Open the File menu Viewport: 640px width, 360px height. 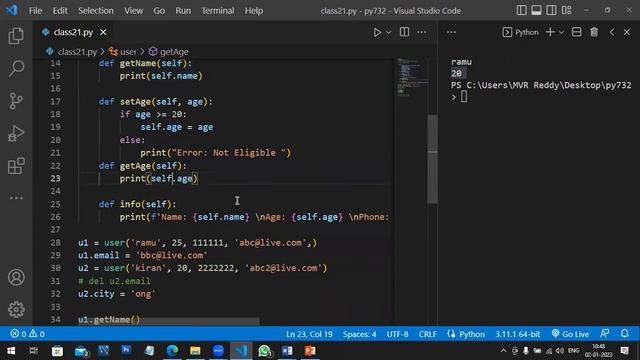click(x=35, y=11)
